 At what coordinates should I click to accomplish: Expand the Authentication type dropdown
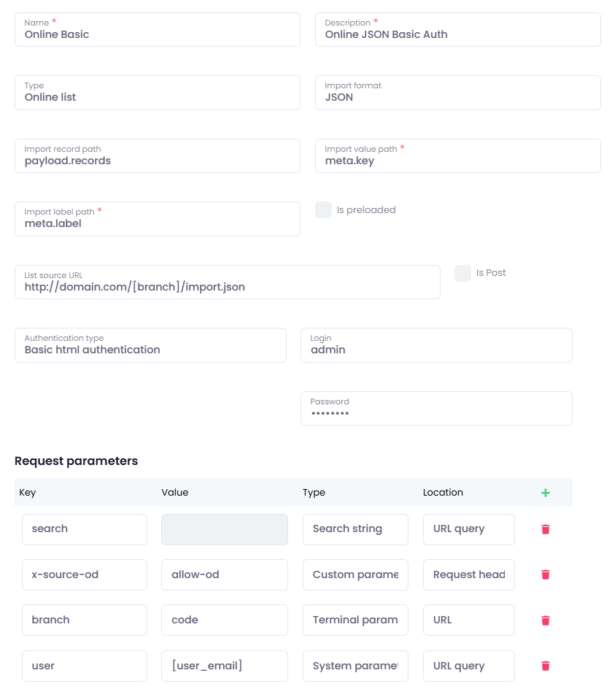[x=150, y=345]
